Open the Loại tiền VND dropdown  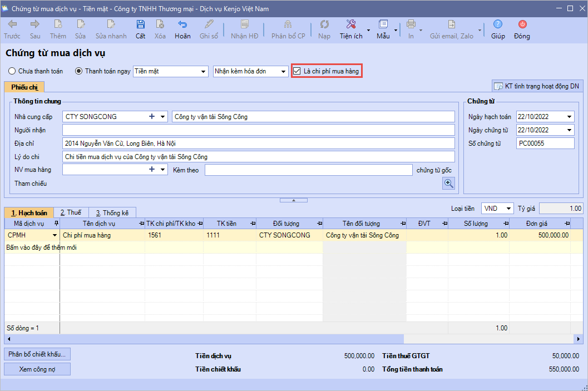[x=508, y=209]
